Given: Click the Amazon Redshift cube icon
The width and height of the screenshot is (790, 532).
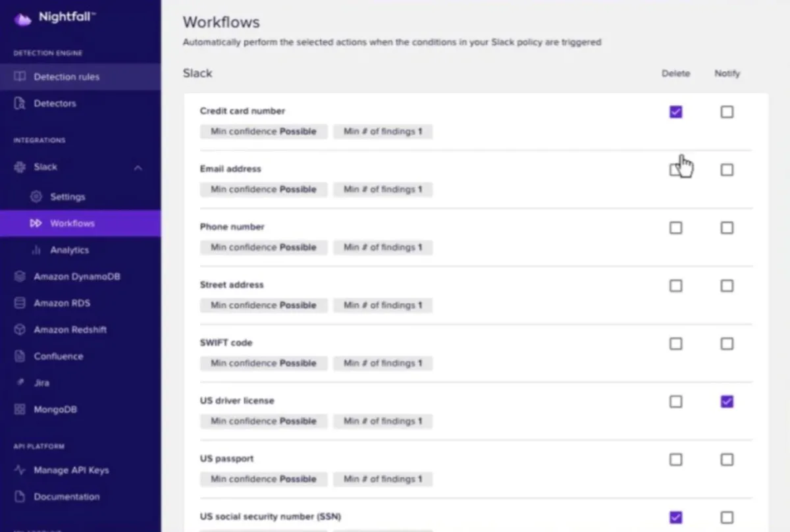Looking at the screenshot, I should click(x=20, y=330).
